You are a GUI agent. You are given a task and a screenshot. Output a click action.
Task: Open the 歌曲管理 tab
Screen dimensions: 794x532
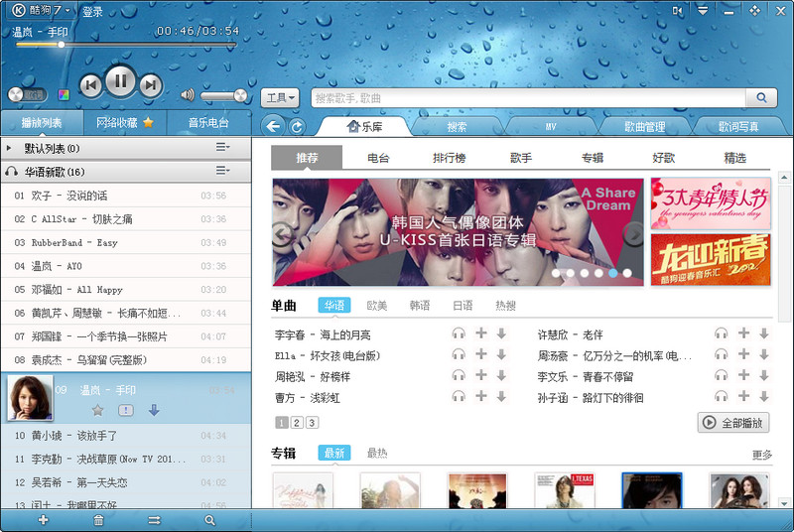[644, 127]
